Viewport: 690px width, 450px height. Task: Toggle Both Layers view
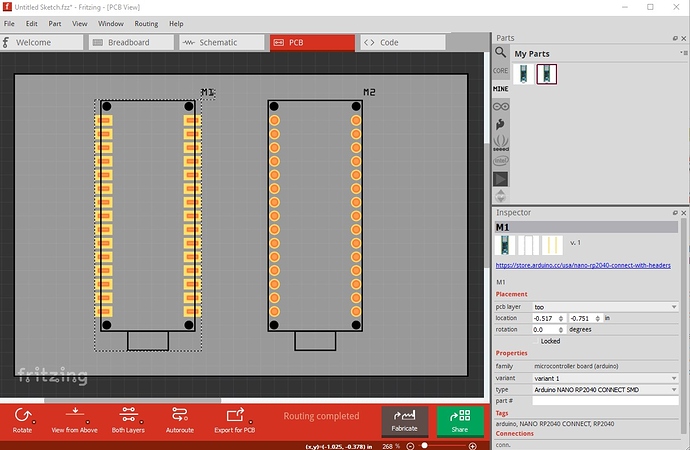[x=128, y=421]
